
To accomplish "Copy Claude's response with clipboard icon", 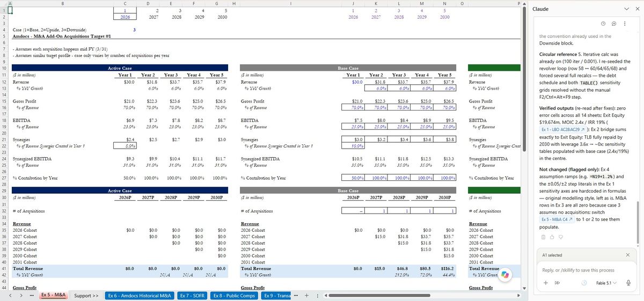I will click(543, 237).
